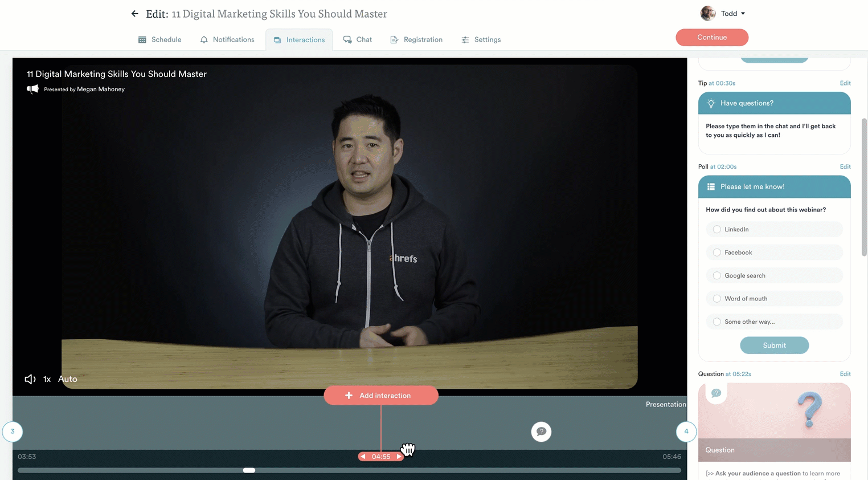Click the Add interaction button
The image size is (868, 480).
[x=380, y=395]
